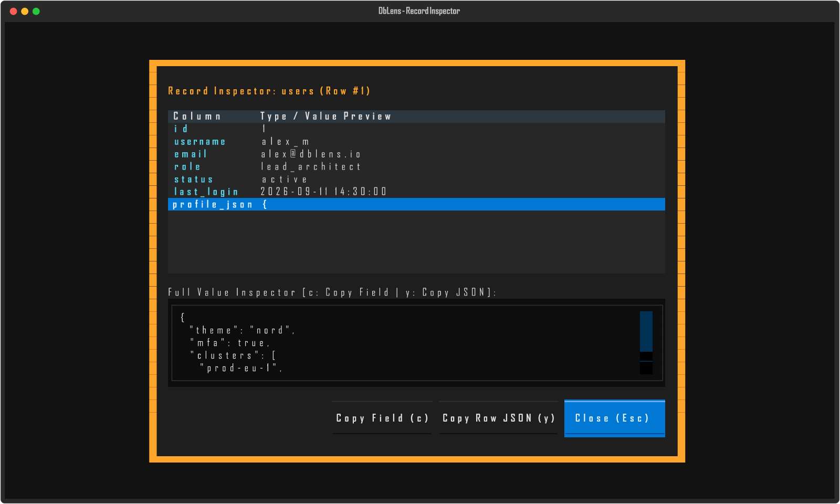Click the value alex@dblens.io
This screenshot has width=840, height=504.
click(311, 154)
